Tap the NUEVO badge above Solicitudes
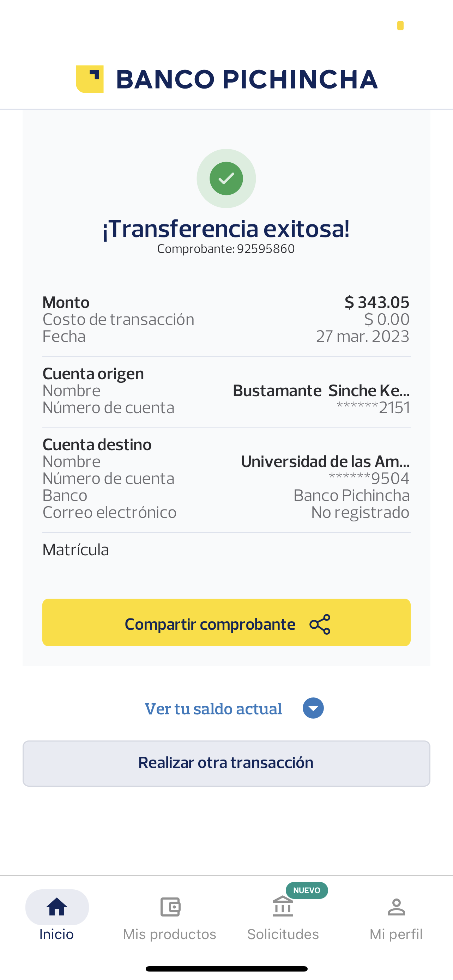The height and width of the screenshot is (980, 453). tap(307, 890)
